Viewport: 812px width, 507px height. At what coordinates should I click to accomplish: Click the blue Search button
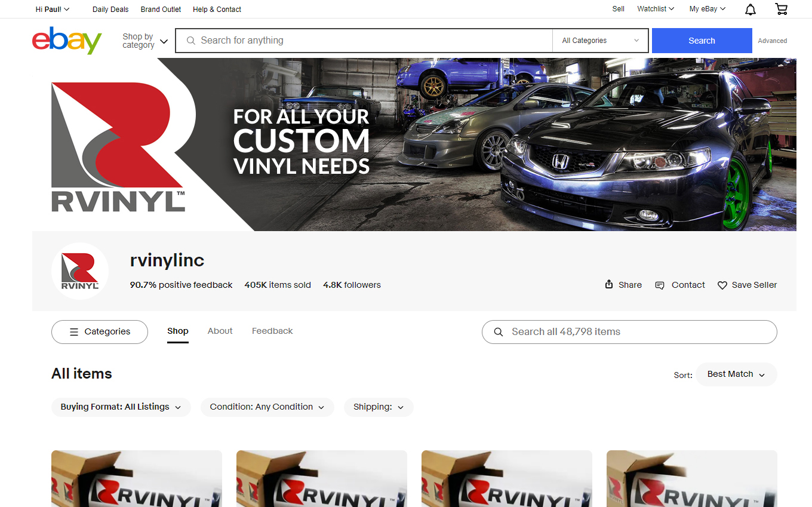point(702,41)
